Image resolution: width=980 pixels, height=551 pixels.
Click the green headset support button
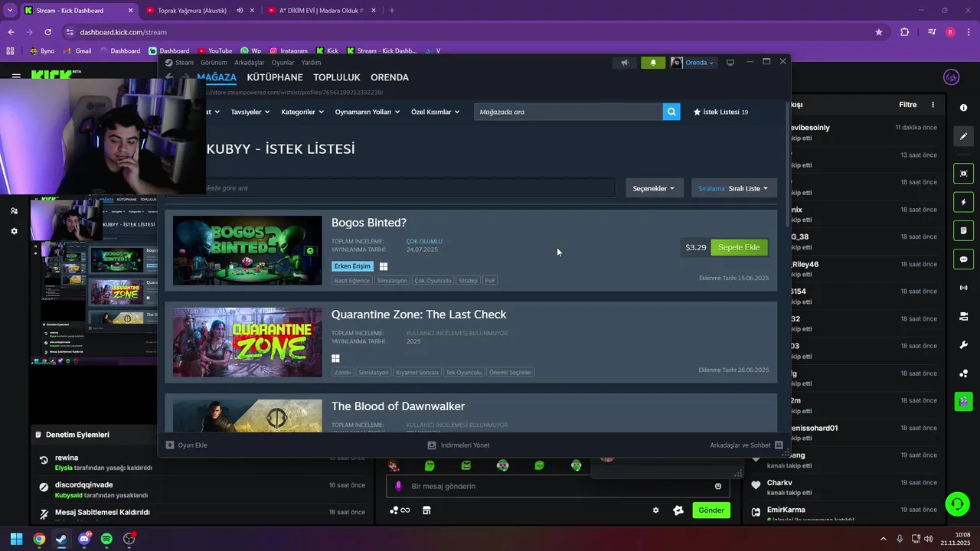957,504
